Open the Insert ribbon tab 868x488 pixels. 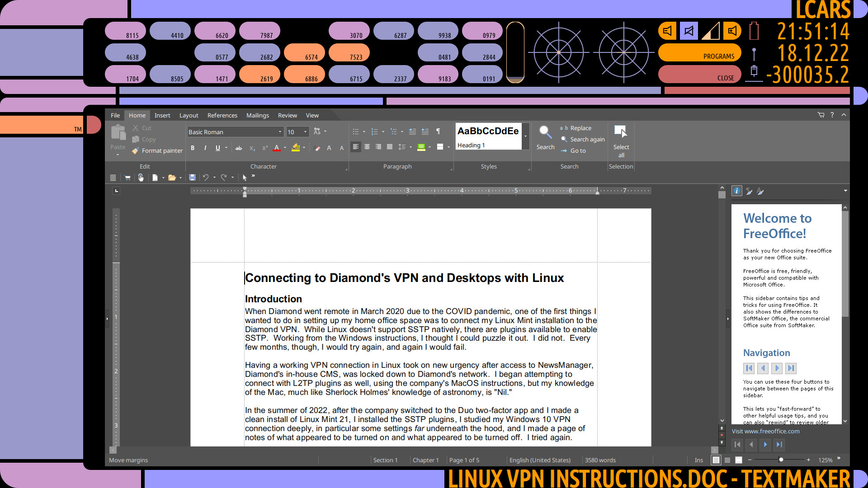click(x=162, y=115)
